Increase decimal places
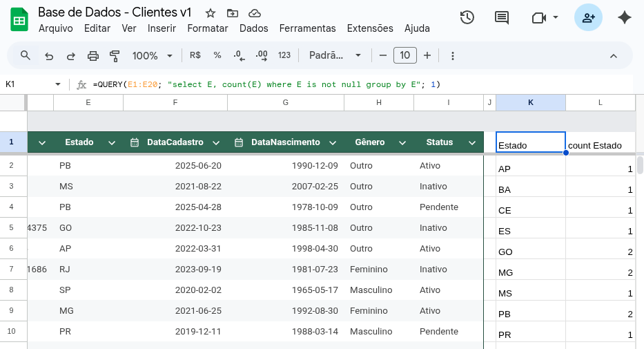Viewport: 644px width, 349px height. pos(262,55)
